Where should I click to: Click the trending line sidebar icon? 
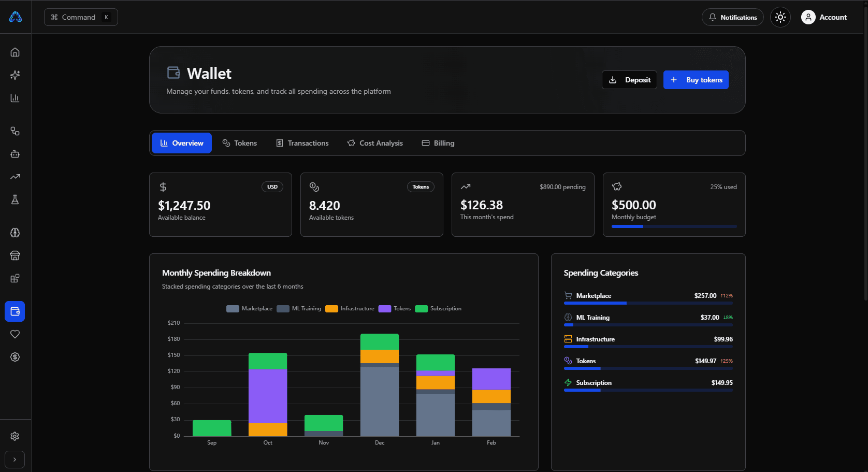pyautogui.click(x=15, y=177)
